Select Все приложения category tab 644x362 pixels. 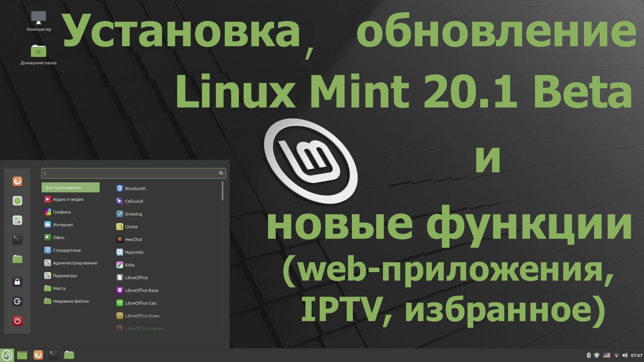point(70,187)
